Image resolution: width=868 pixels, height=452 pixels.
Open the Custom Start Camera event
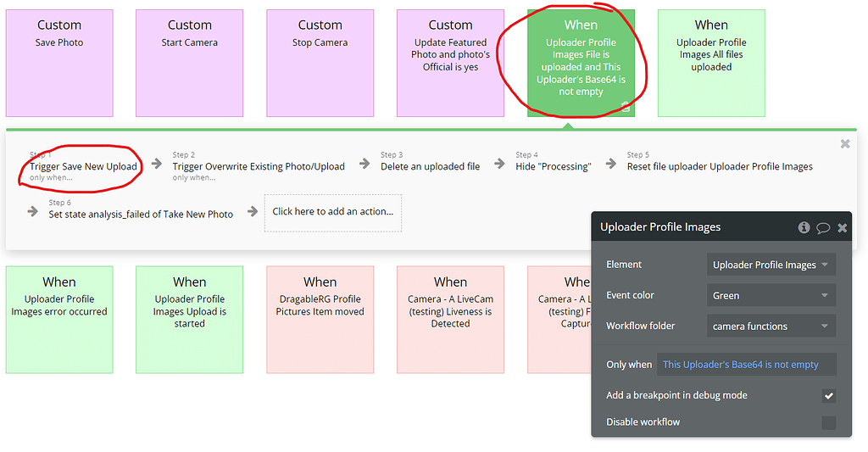189,63
